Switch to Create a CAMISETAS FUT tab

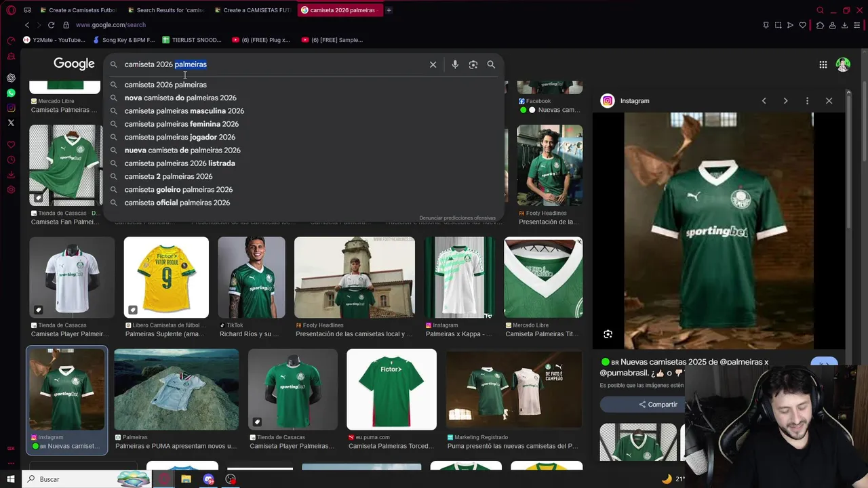click(x=252, y=10)
